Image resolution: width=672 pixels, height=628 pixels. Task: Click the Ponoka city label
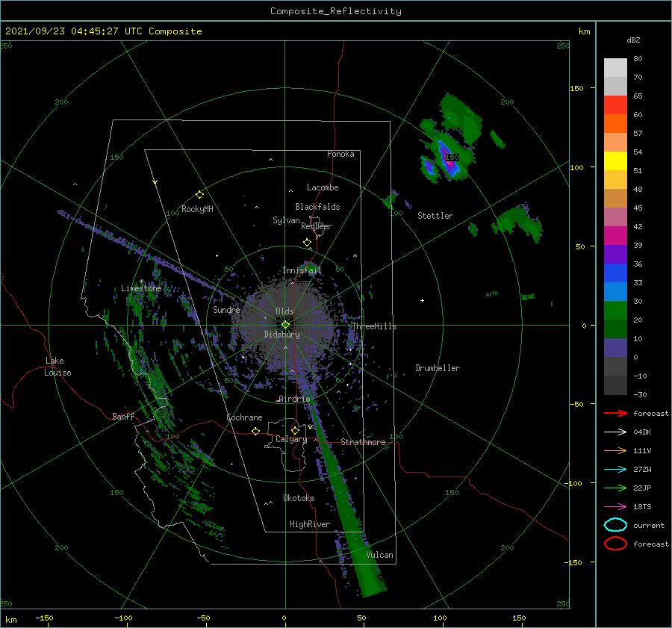click(x=340, y=154)
